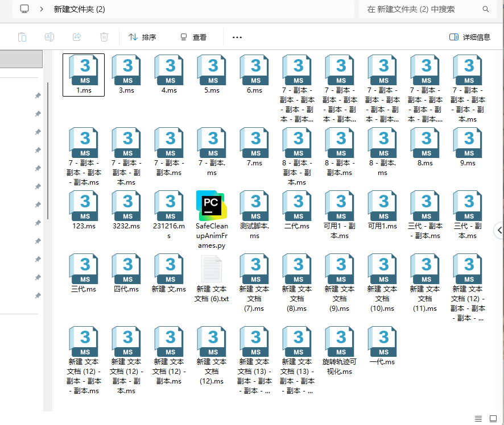Click the delete icon in the toolbar
The image size is (504, 425).
tap(104, 37)
